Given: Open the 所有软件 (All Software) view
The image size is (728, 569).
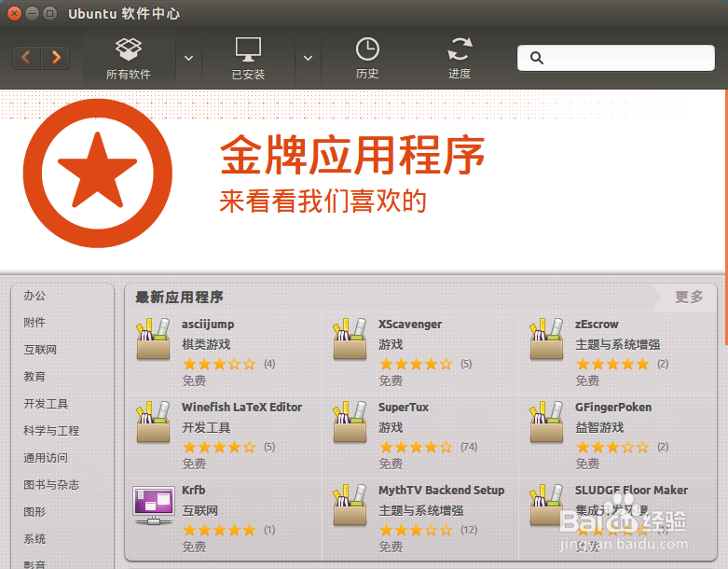Looking at the screenshot, I should pyautogui.click(x=129, y=58).
